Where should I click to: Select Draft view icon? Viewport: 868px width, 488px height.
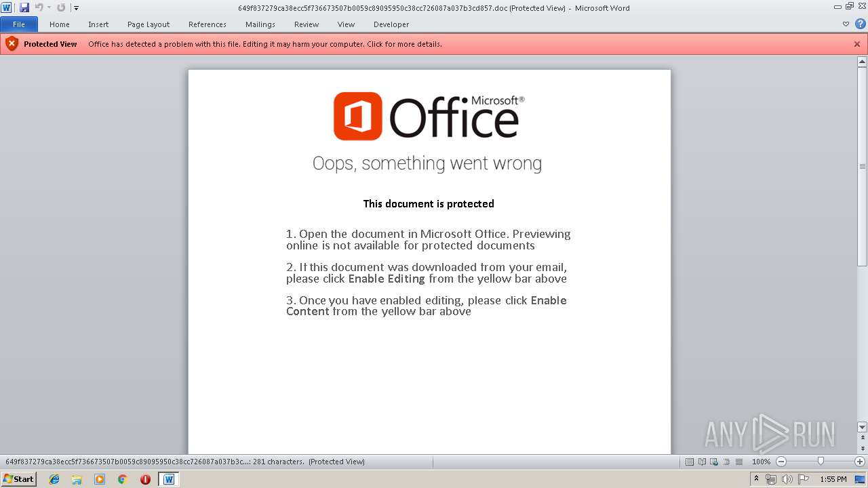(738, 462)
